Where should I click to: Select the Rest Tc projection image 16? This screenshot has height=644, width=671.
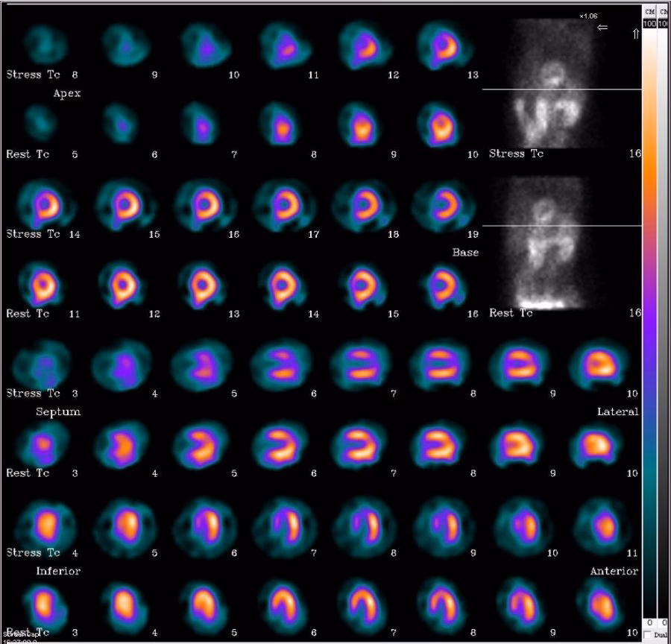pos(552,242)
